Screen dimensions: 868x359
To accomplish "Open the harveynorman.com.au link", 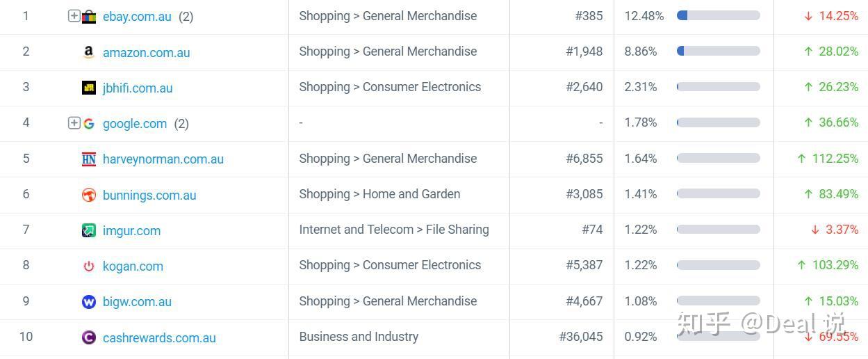I will (163, 159).
